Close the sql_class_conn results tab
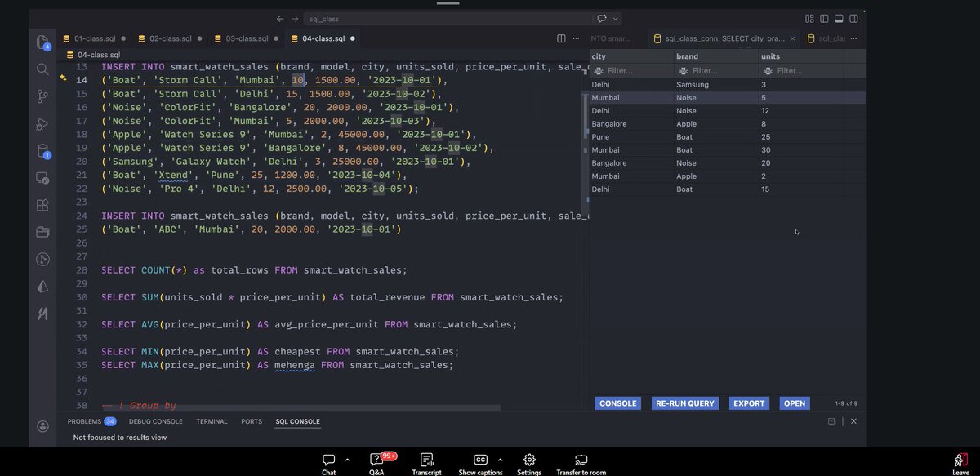Image resolution: width=980 pixels, height=476 pixels. (x=792, y=38)
